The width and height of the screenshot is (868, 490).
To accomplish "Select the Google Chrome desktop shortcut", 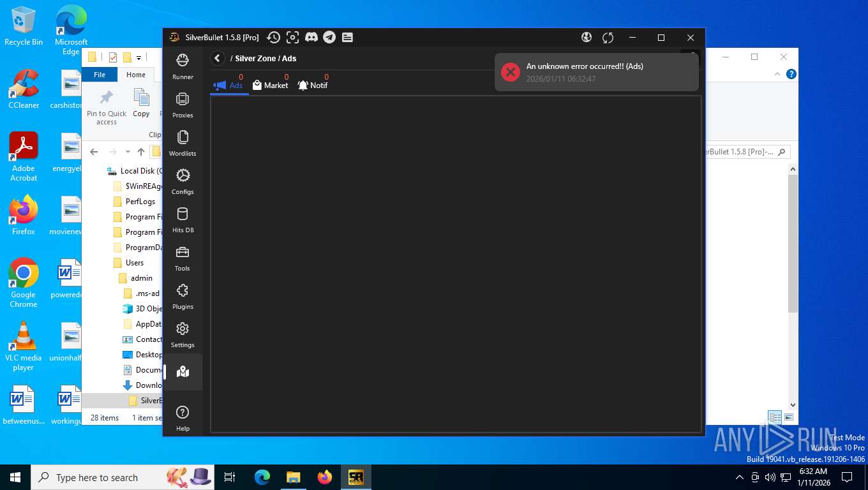I will (24, 283).
